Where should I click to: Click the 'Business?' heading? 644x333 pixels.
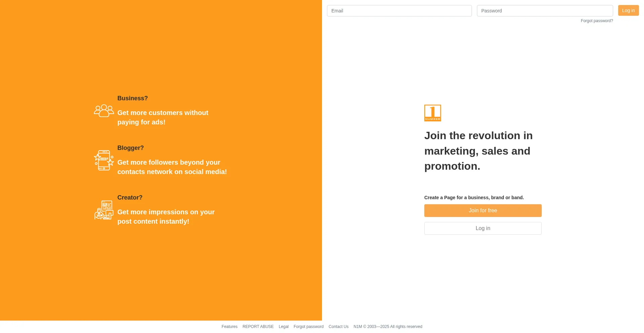coord(132,98)
